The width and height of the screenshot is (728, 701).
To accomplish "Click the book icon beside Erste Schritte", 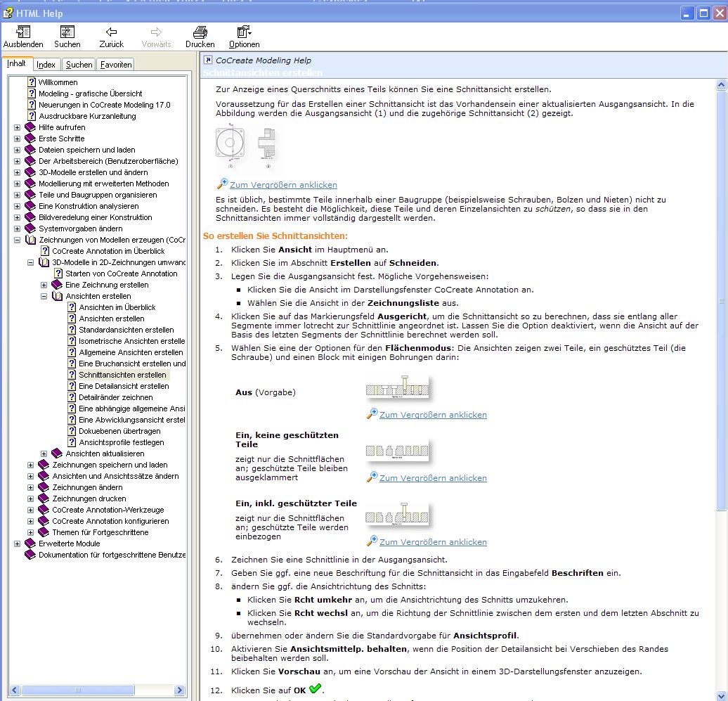I will (30, 139).
